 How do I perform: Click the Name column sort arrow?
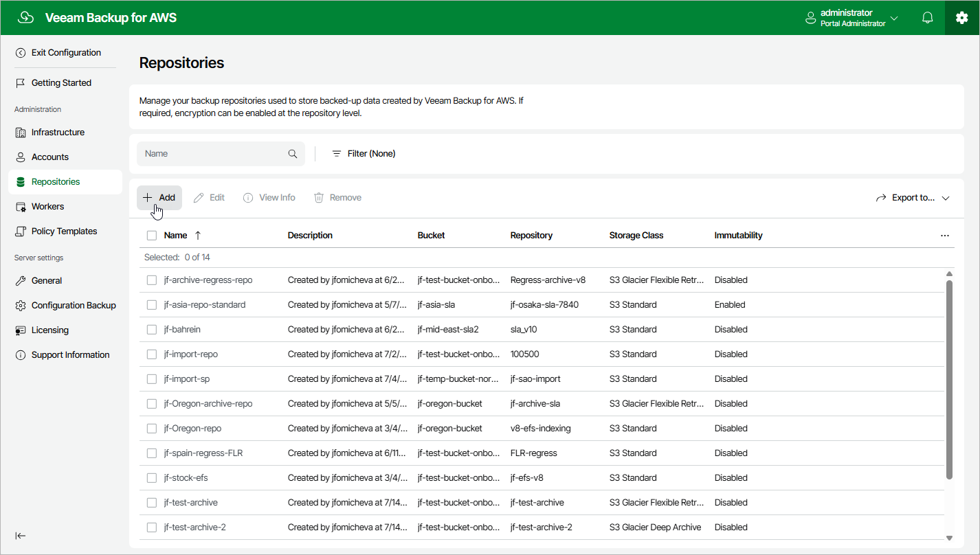[x=198, y=236]
